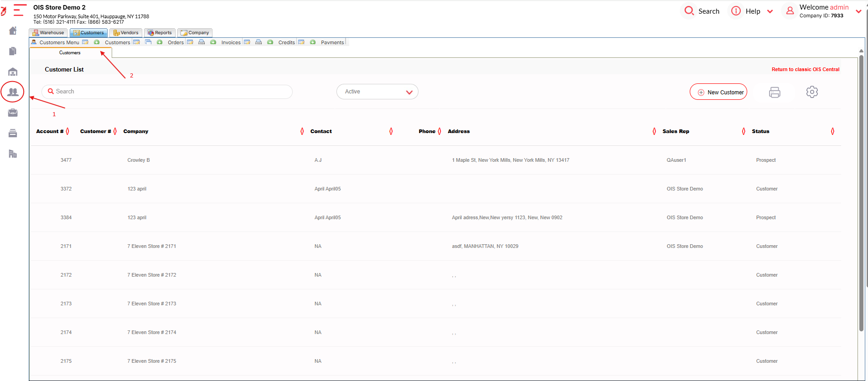This screenshot has width=868, height=381.
Task: Sort by Status using its diamond icon
Action: [x=832, y=131]
